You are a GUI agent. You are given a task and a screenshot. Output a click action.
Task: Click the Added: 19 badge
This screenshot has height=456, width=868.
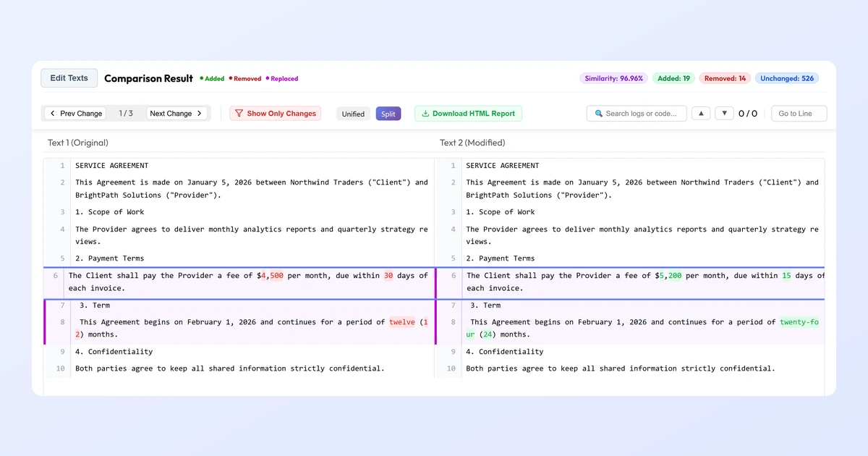673,78
